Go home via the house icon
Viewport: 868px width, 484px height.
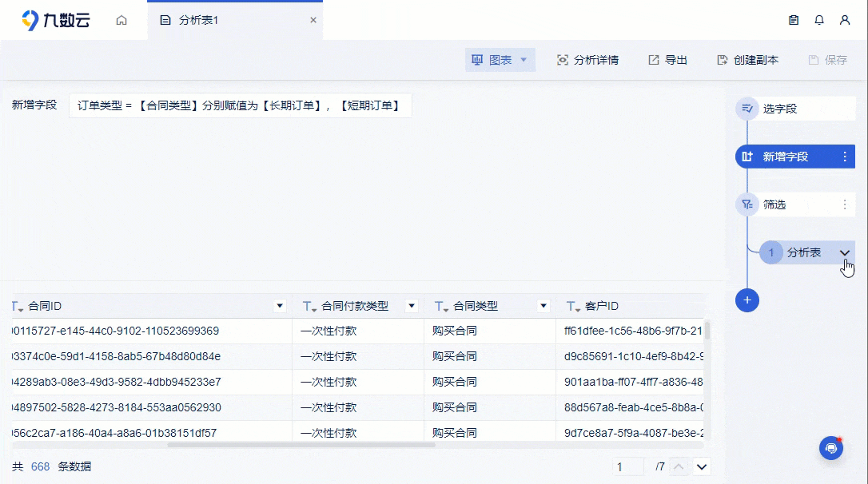(121, 19)
